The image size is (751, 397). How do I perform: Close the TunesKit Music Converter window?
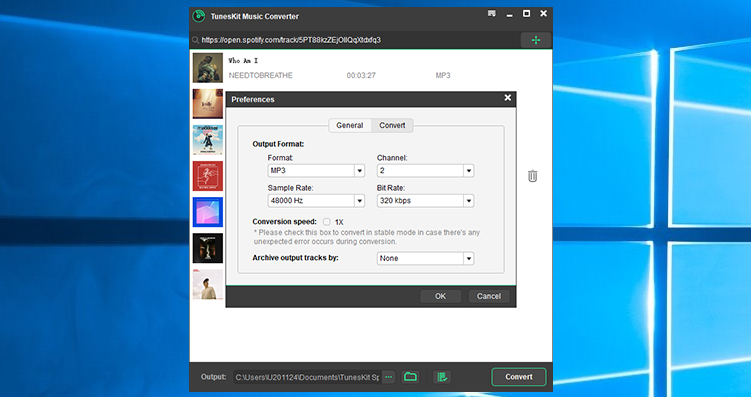coord(543,13)
